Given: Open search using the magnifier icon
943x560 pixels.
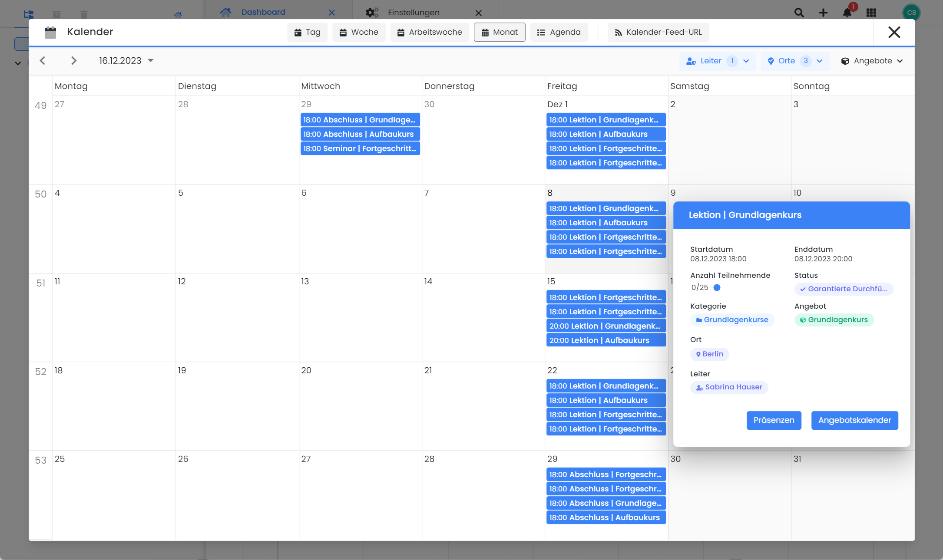Looking at the screenshot, I should pyautogui.click(x=799, y=13).
